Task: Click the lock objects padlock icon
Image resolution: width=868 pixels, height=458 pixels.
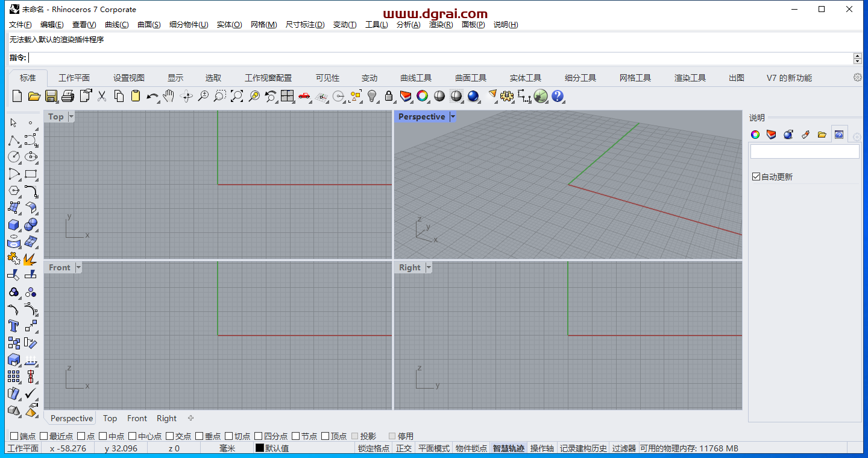Action: tap(389, 96)
